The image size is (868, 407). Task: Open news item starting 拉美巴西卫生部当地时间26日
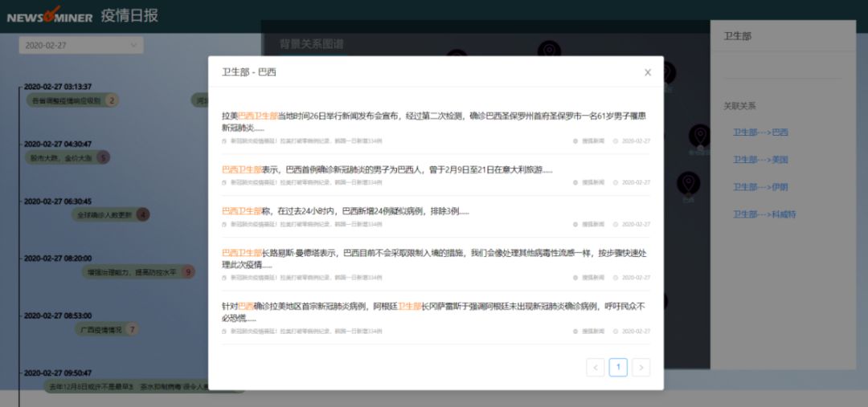436,122
